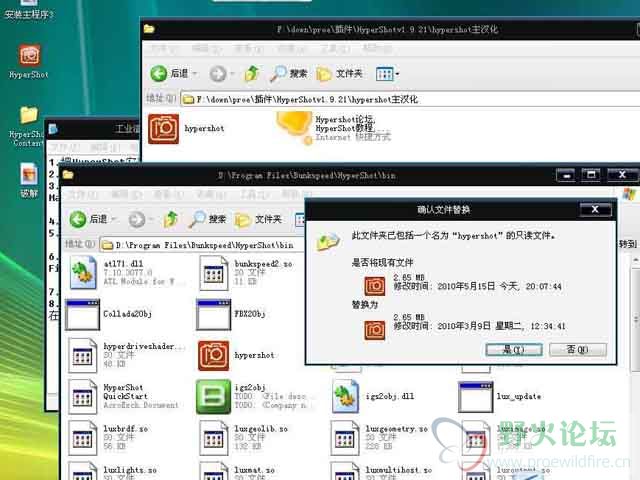The width and height of the screenshot is (640, 480).
Task: Select FBX2Obj application
Action: [x=231, y=314]
